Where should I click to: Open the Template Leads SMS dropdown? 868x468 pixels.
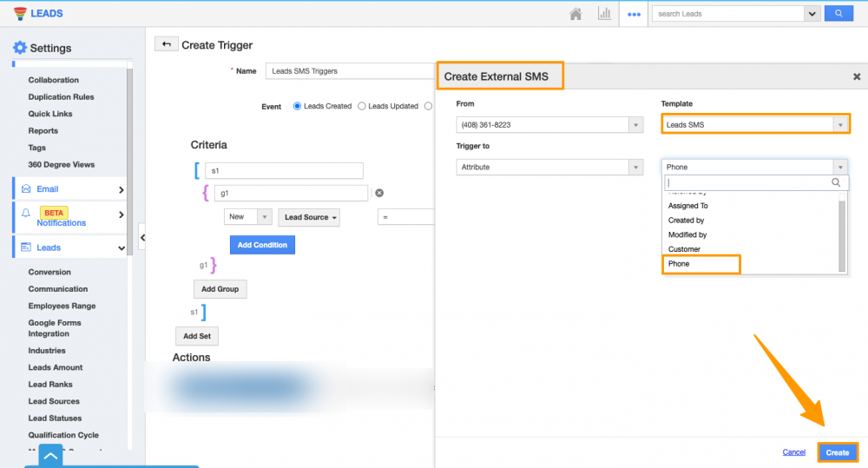754,125
